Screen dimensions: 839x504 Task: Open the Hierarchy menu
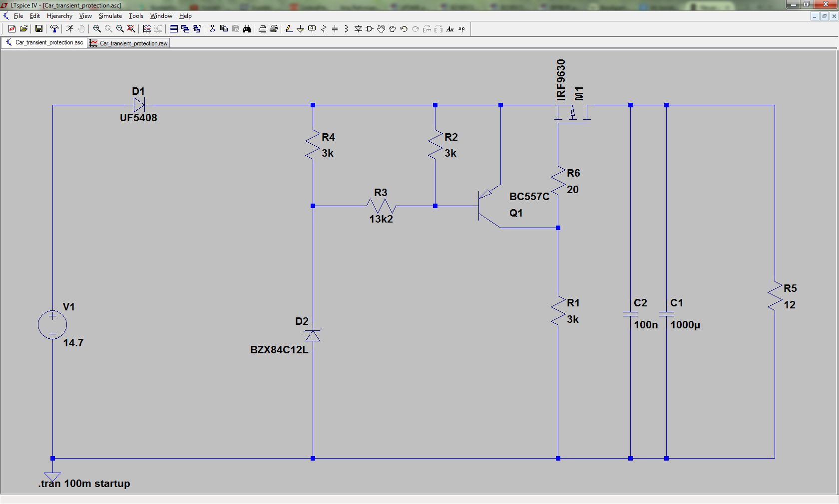59,16
